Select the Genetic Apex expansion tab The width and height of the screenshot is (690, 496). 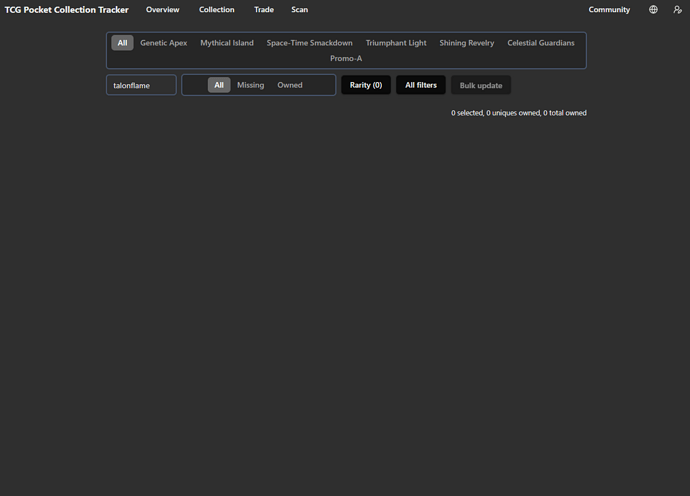tap(163, 43)
